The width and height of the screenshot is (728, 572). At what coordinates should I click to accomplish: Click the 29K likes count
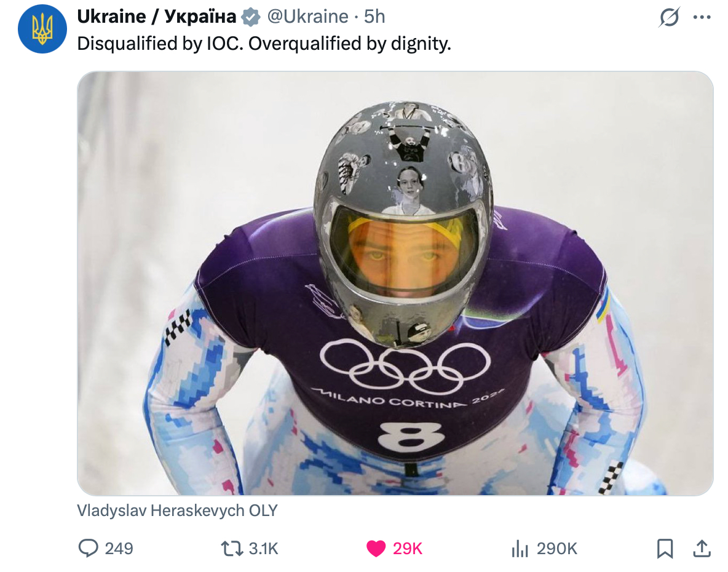tap(408, 548)
